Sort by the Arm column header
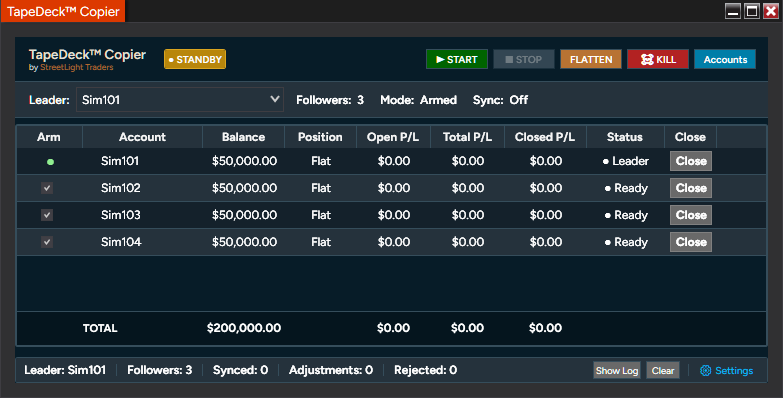 tap(49, 137)
